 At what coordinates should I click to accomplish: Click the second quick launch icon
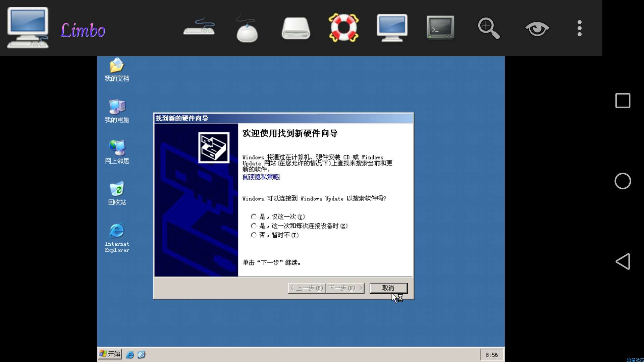pyautogui.click(x=141, y=355)
